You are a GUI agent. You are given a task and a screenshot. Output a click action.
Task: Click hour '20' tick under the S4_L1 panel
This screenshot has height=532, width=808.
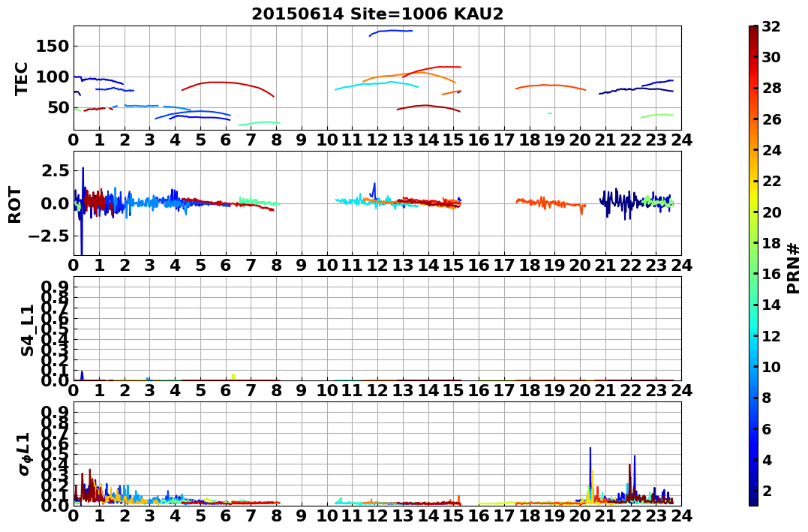(x=580, y=390)
